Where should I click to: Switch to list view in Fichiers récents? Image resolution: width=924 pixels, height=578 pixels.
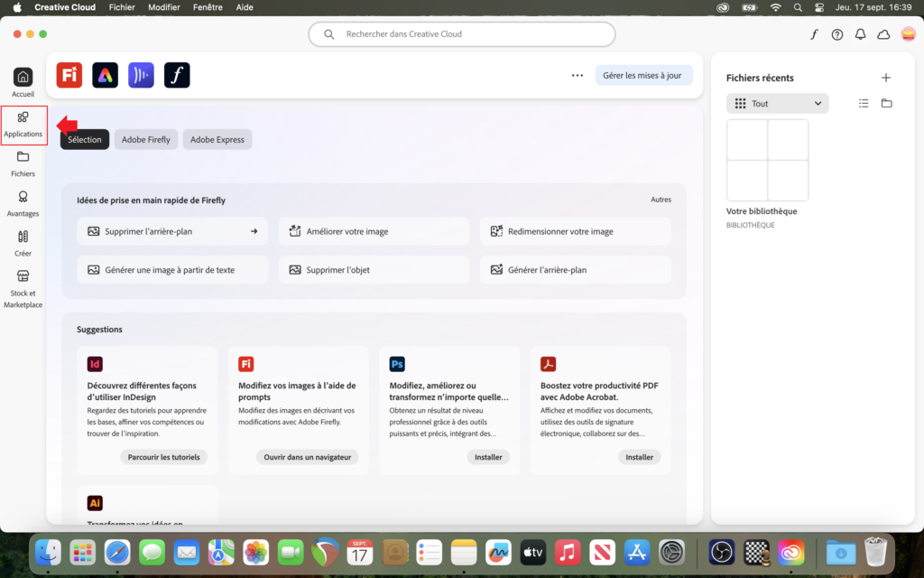point(864,103)
